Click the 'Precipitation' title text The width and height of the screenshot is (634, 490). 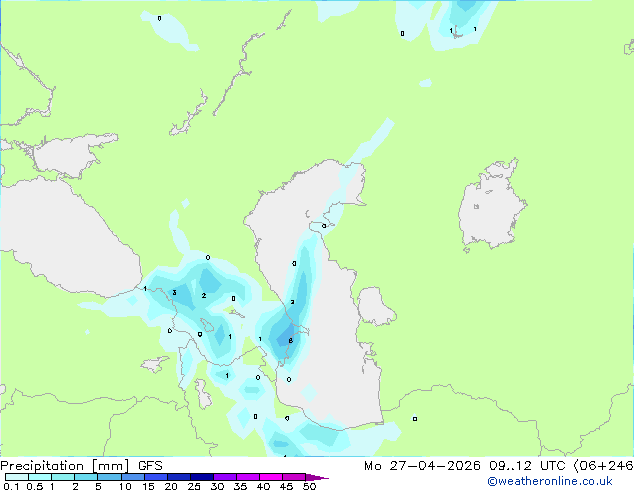coord(42,466)
